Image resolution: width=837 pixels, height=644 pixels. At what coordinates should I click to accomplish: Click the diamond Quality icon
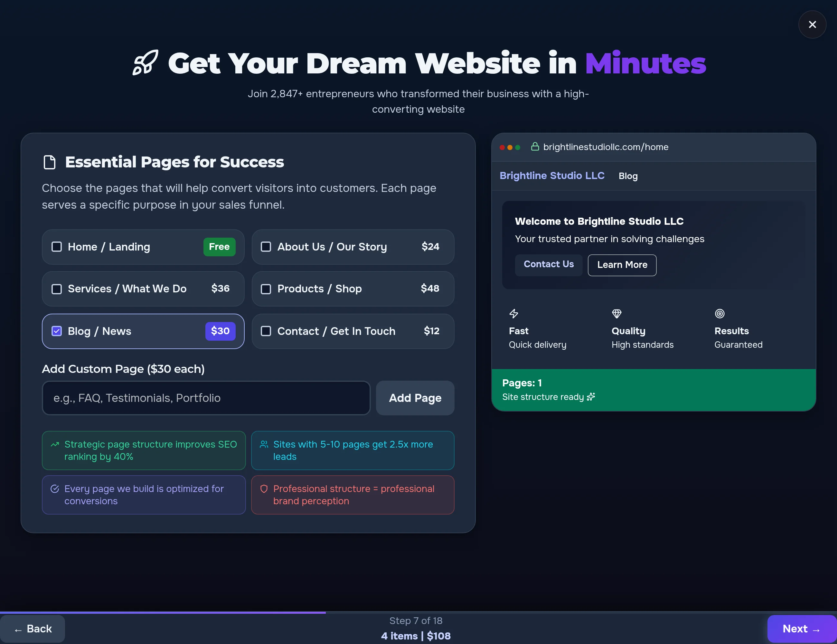pyautogui.click(x=616, y=314)
